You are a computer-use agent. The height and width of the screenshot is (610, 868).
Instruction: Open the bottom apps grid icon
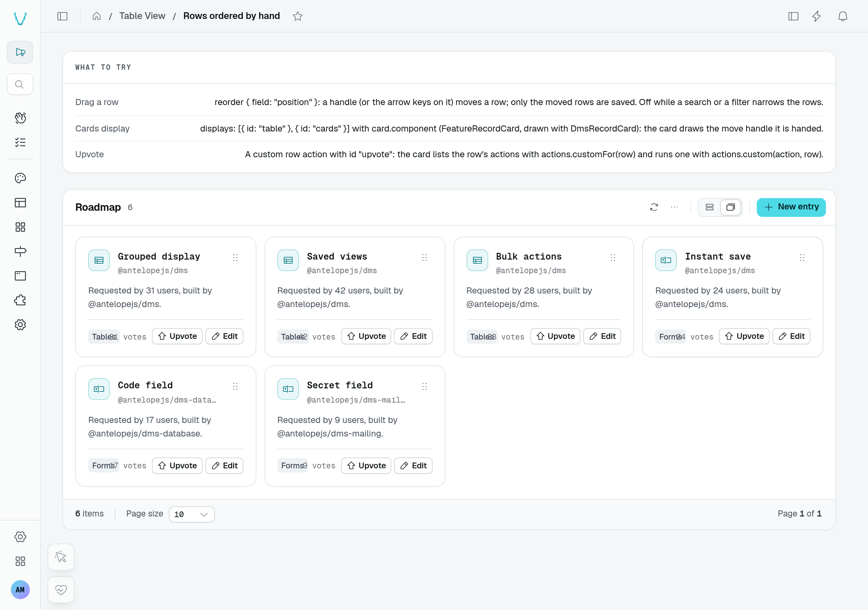(x=20, y=561)
